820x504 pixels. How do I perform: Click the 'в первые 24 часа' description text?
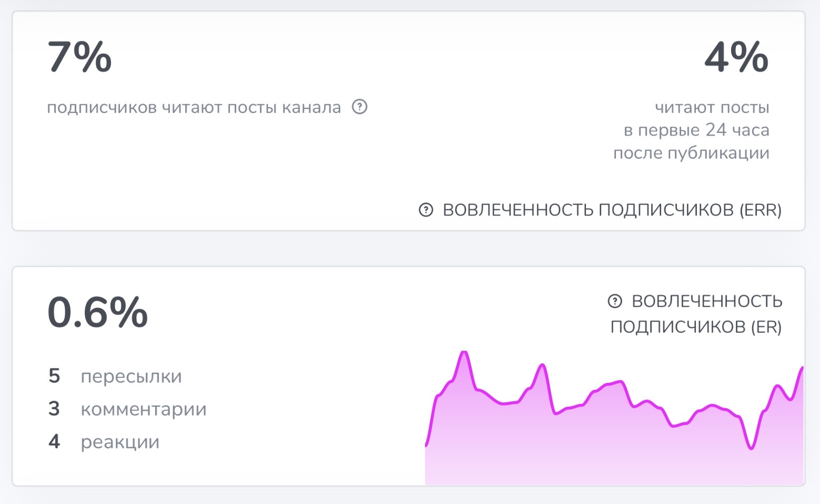(696, 130)
